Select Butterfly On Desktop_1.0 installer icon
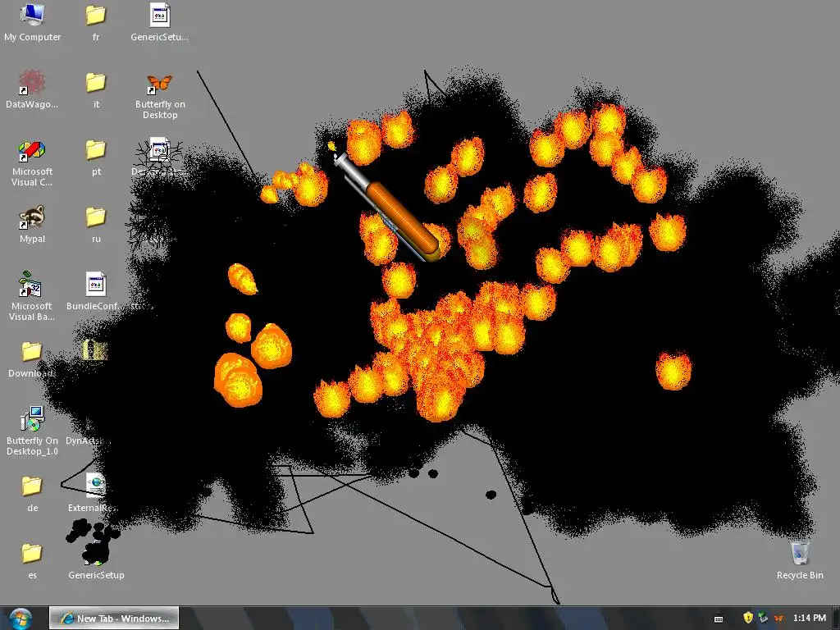The width and height of the screenshot is (840, 630). click(x=32, y=431)
